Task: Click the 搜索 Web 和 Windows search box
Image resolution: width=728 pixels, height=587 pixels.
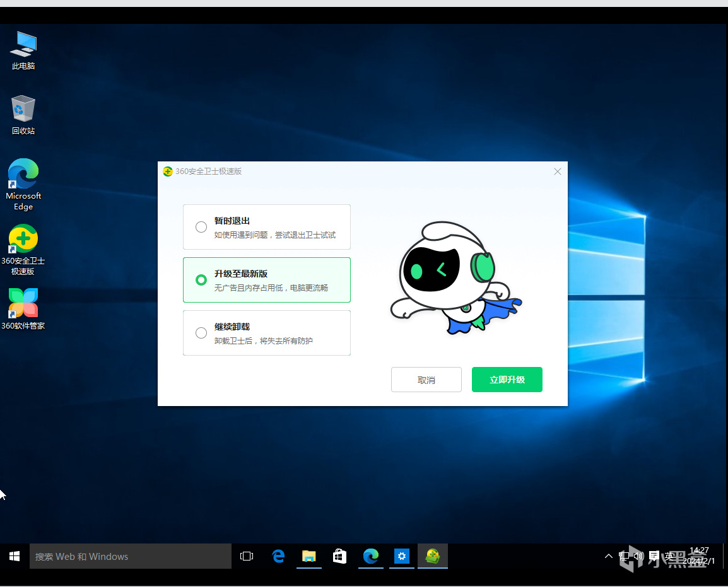Action: click(131, 556)
